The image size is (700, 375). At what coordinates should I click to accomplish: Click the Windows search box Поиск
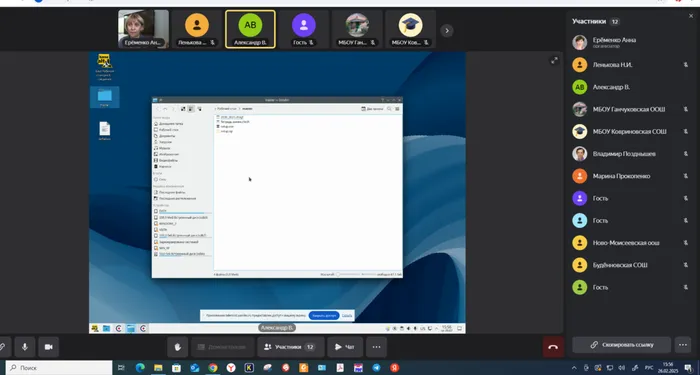coord(58,368)
